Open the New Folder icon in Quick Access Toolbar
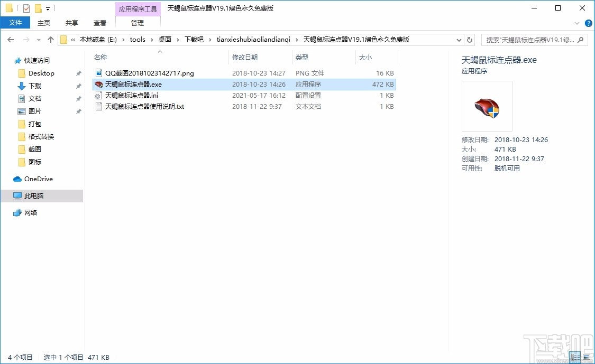 (38, 8)
